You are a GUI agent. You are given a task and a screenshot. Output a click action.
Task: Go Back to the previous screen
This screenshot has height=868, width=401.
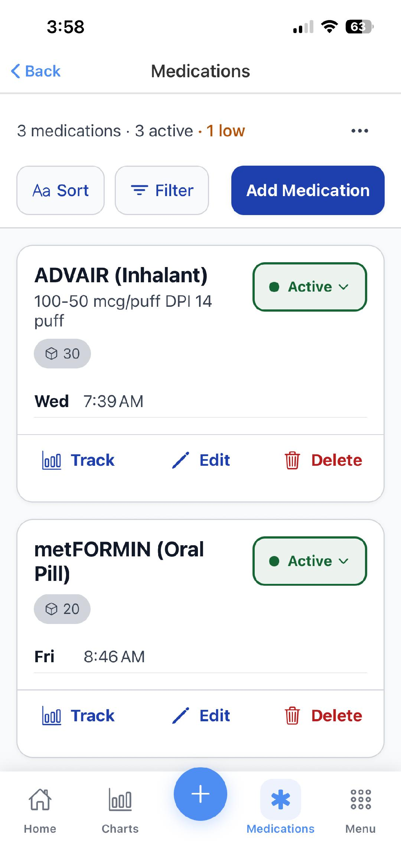tap(36, 71)
